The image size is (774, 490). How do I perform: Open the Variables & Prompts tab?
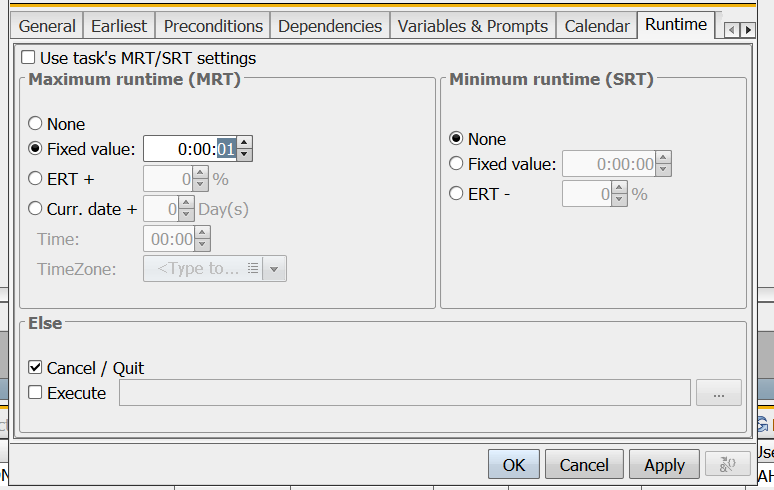point(473,26)
